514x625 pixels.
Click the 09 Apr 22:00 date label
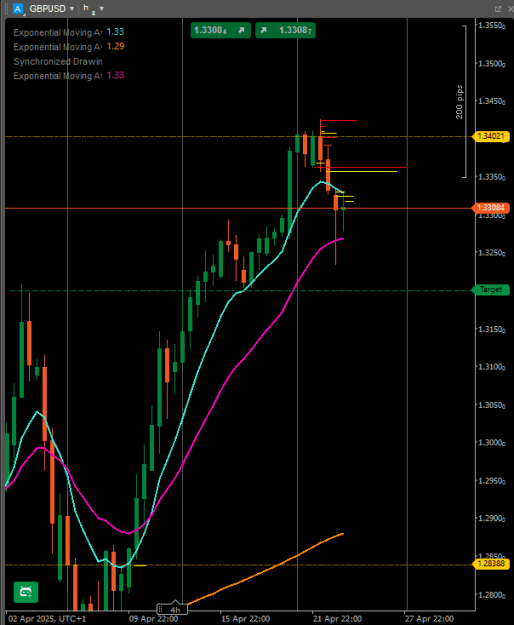tap(153, 619)
